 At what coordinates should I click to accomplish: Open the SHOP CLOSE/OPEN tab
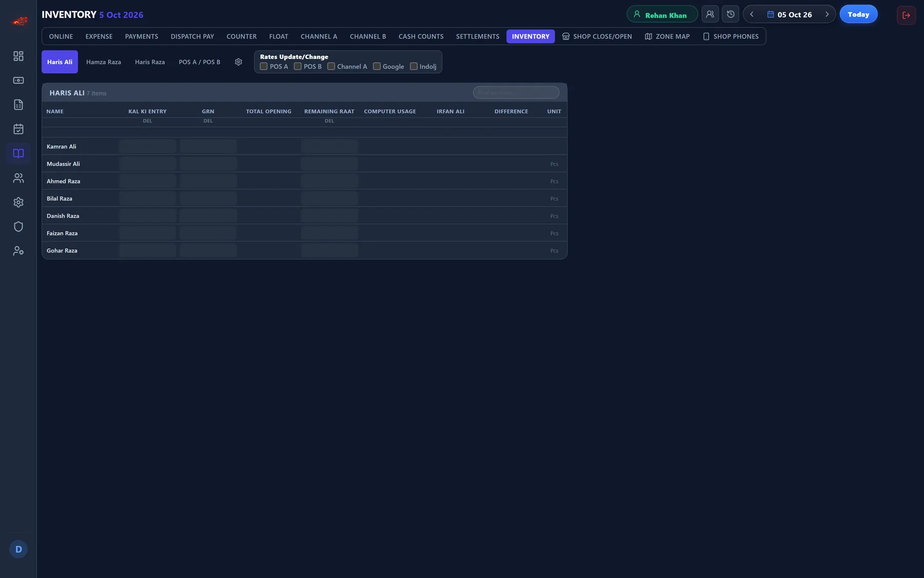click(597, 36)
